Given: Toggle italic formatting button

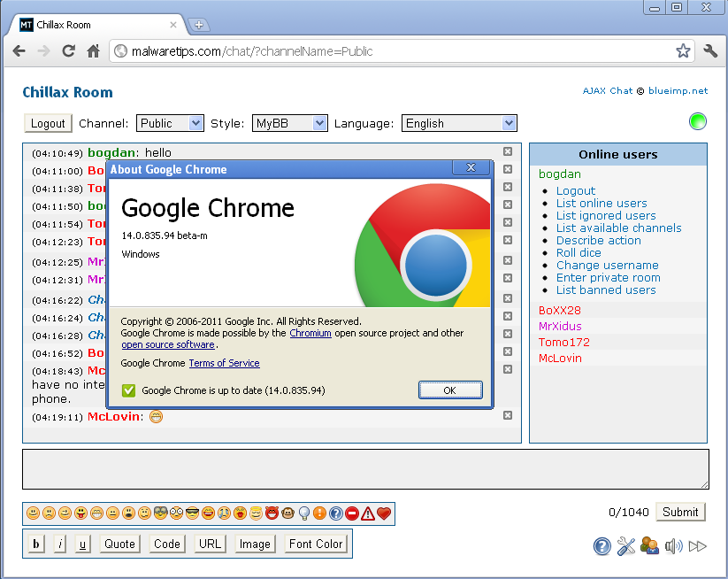Looking at the screenshot, I should click(x=60, y=544).
